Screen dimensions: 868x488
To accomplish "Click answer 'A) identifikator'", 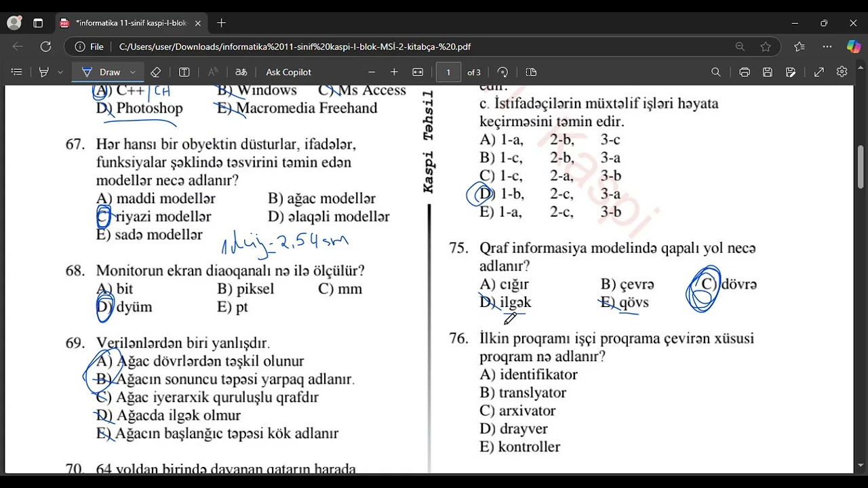I will 529,375.
